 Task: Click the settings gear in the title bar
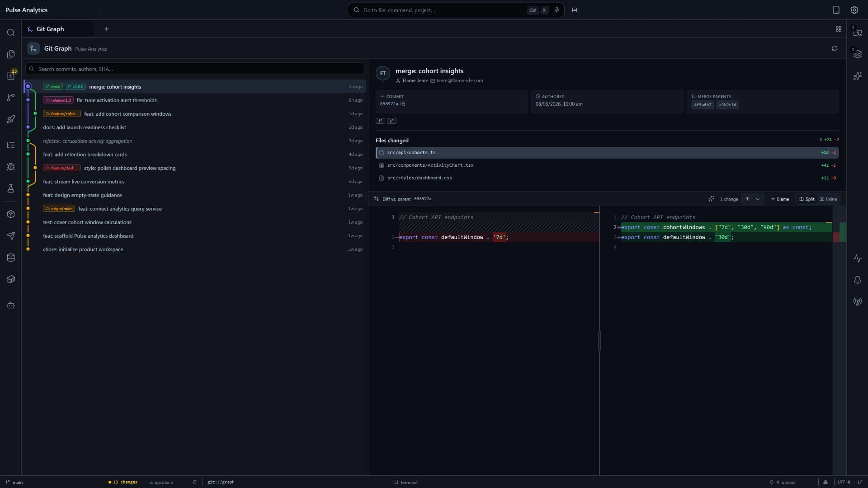tap(854, 10)
